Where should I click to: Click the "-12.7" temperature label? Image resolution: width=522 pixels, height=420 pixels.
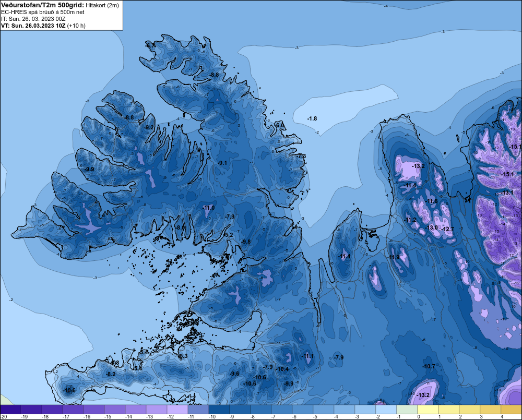click(447, 229)
